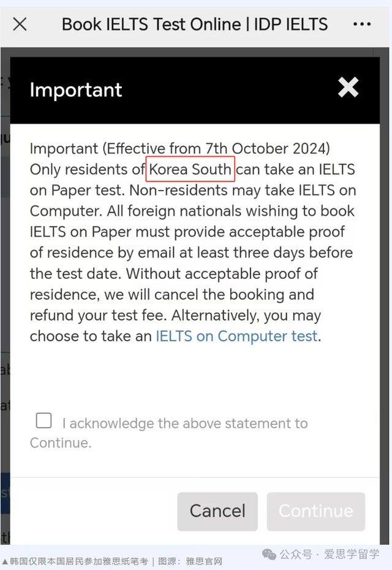Click the Chinese caption starting with 韩国仅限

click(78, 561)
